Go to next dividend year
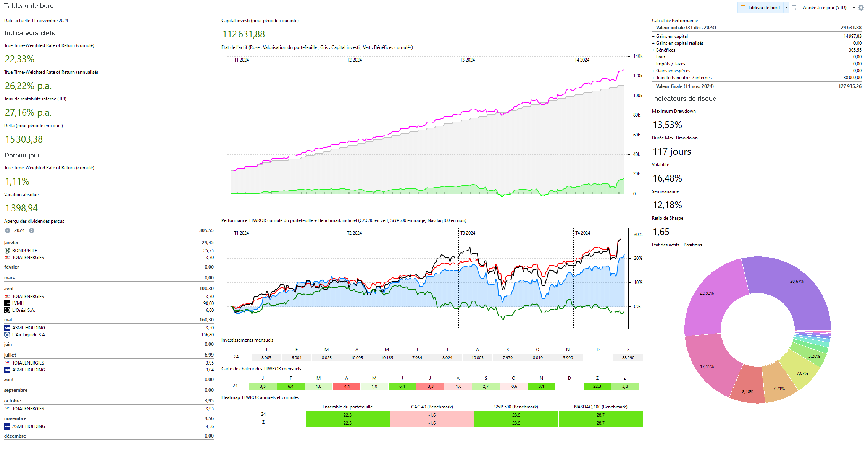This screenshot has width=868, height=449. 32,230
